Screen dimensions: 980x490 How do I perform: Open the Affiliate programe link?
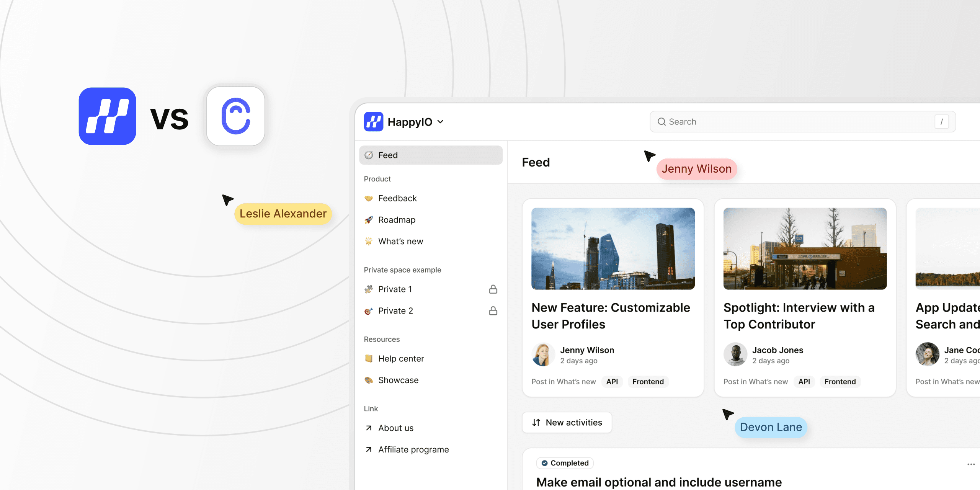click(x=413, y=449)
